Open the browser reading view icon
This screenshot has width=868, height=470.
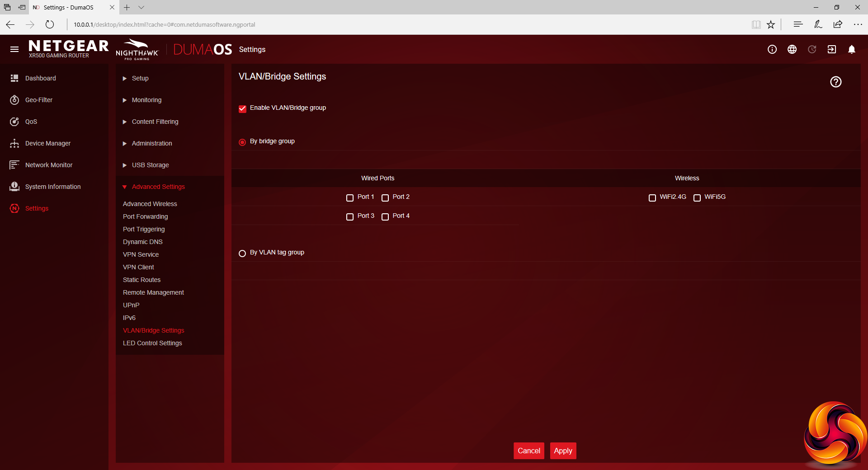click(x=756, y=24)
